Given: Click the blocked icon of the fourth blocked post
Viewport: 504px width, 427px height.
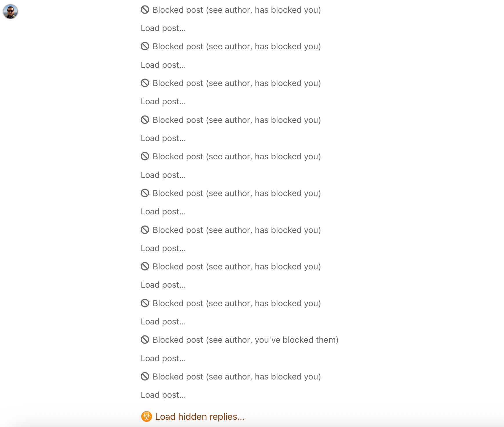Looking at the screenshot, I should [x=145, y=120].
